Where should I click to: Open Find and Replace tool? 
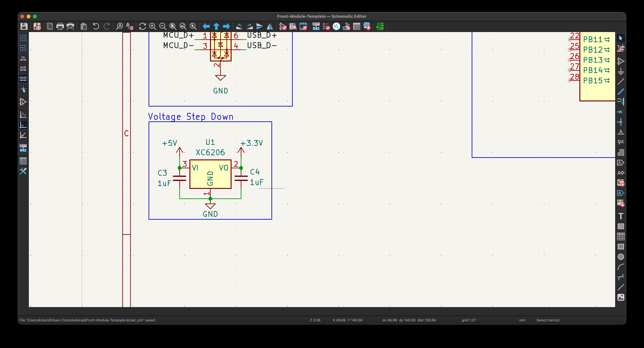130,26
